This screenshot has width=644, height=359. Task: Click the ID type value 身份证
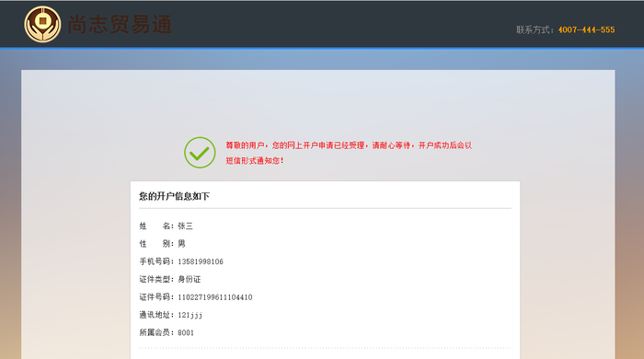coord(190,279)
